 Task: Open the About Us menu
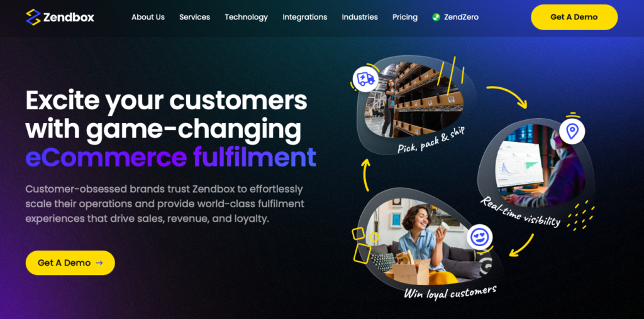[x=148, y=17]
